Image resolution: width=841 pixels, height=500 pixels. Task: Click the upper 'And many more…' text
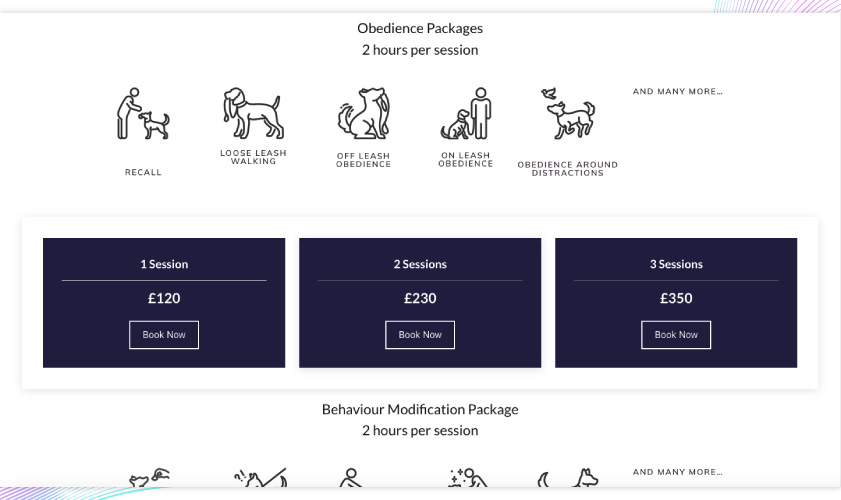[677, 92]
